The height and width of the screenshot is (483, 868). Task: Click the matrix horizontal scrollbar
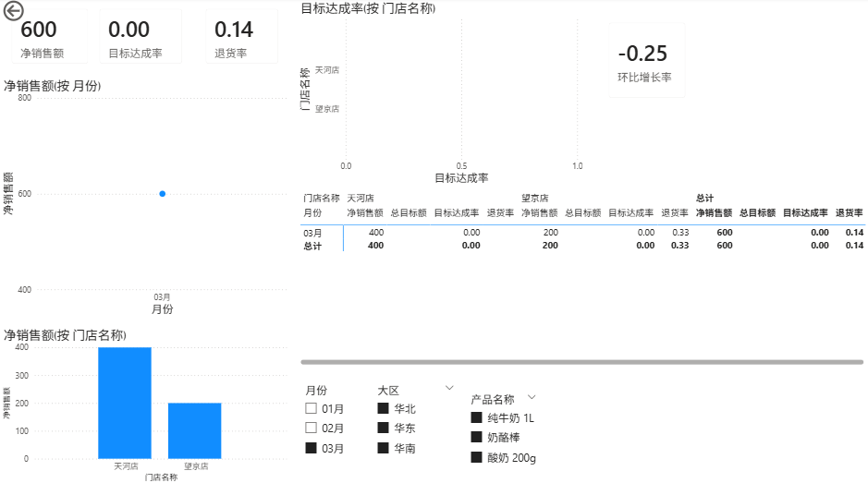(581, 362)
